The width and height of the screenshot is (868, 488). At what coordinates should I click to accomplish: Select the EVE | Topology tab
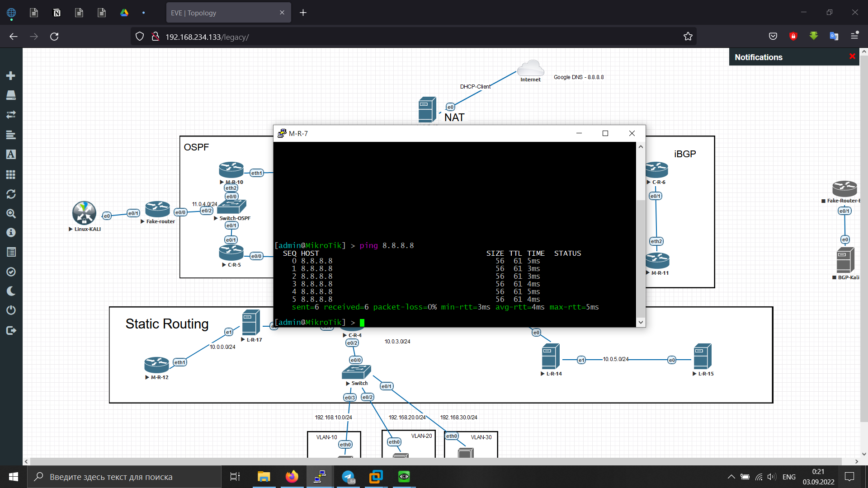point(228,13)
